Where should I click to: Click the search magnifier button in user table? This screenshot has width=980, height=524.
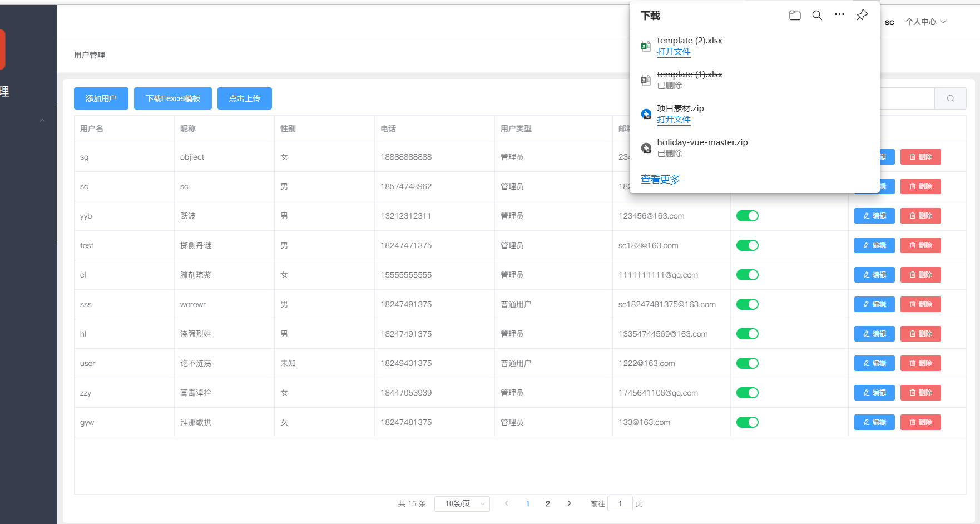pos(951,98)
